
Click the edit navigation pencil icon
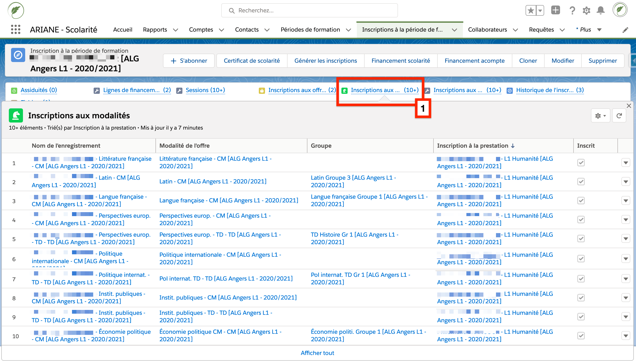coord(625,30)
